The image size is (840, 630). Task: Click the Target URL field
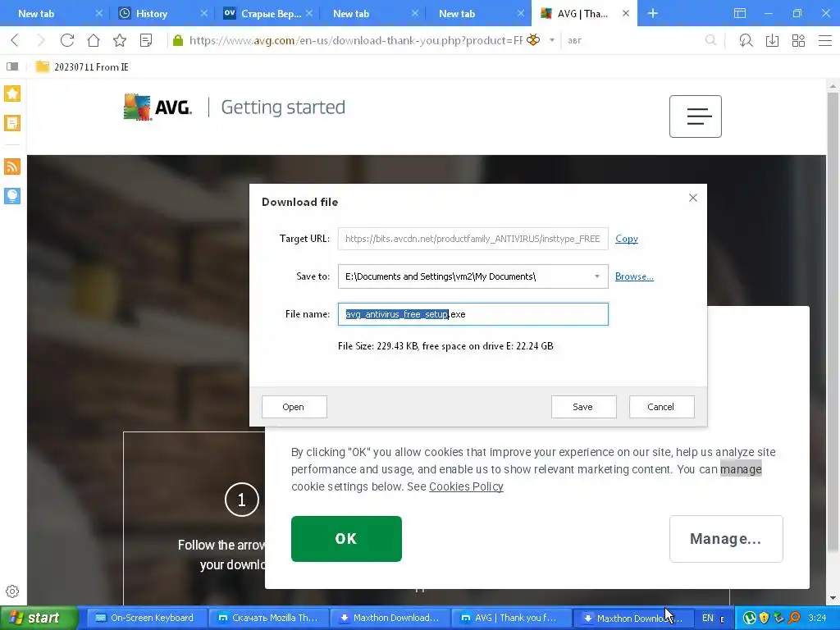(x=473, y=239)
